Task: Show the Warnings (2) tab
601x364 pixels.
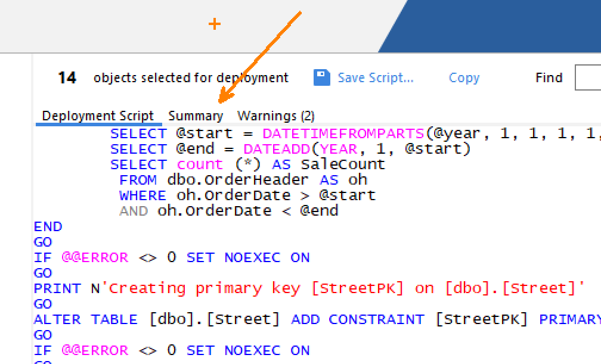Action: click(x=275, y=116)
